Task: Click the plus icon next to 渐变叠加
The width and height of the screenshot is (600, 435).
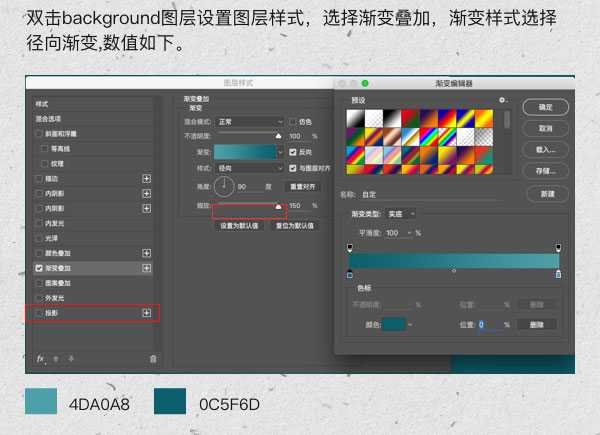Action: pyautogui.click(x=146, y=268)
